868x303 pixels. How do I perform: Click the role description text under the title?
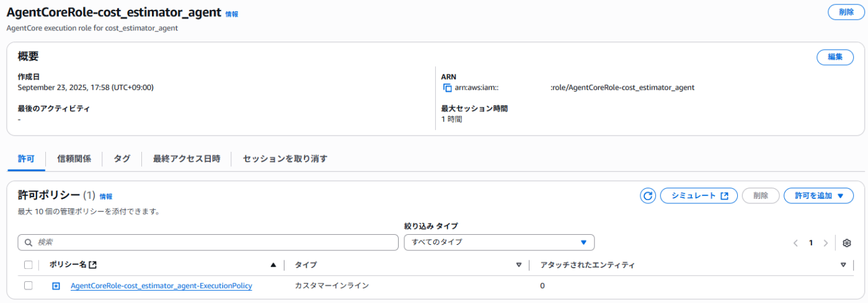(92, 29)
